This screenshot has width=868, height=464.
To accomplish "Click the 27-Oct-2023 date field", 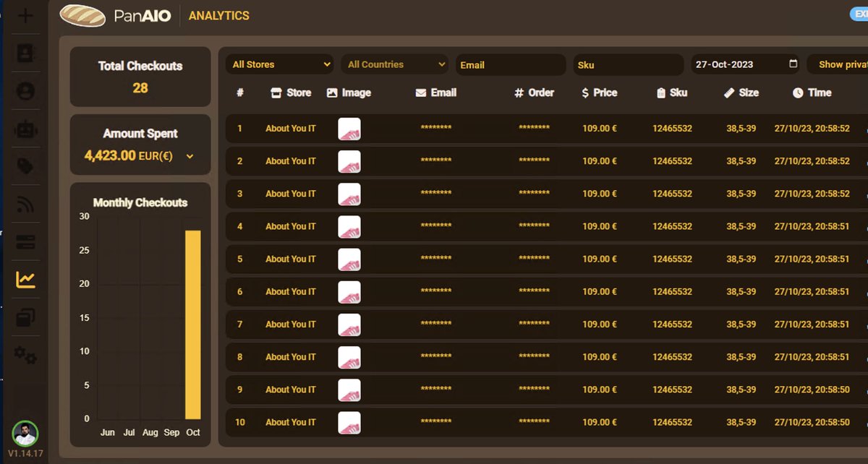I will [x=746, y=64].
